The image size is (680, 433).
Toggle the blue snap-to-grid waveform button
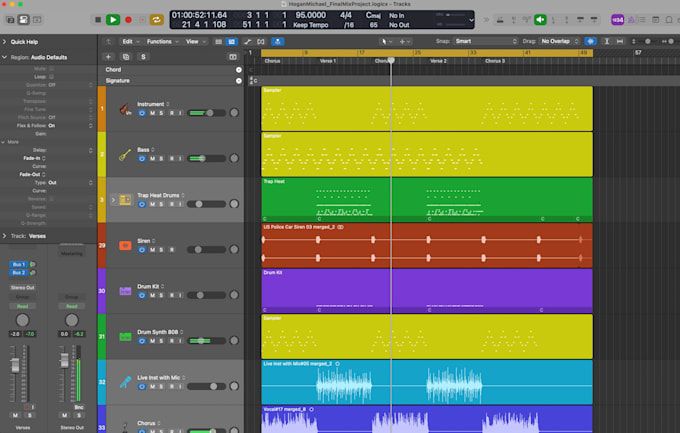click(590, 41)
